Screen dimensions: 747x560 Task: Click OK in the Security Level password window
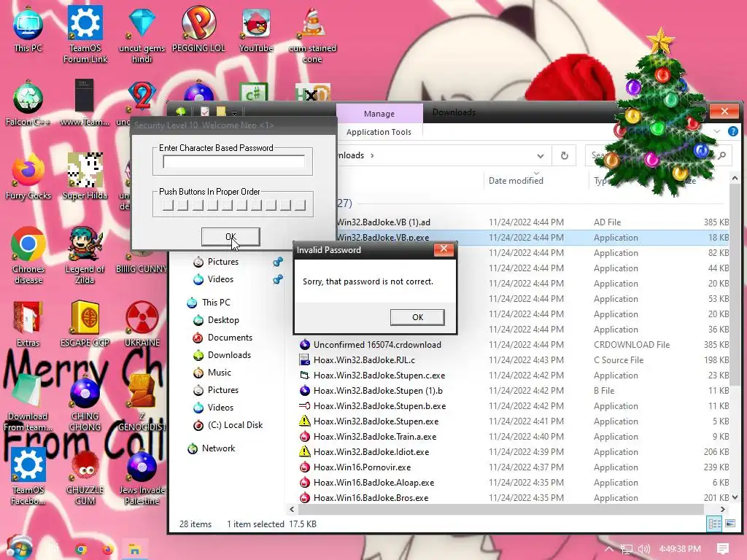[231, 237]
